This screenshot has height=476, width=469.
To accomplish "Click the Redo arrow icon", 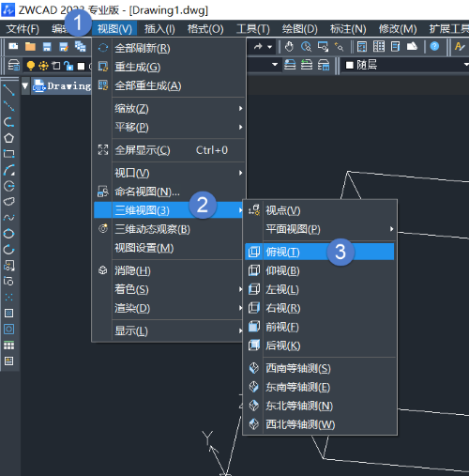I will click(x=258, y=47).
